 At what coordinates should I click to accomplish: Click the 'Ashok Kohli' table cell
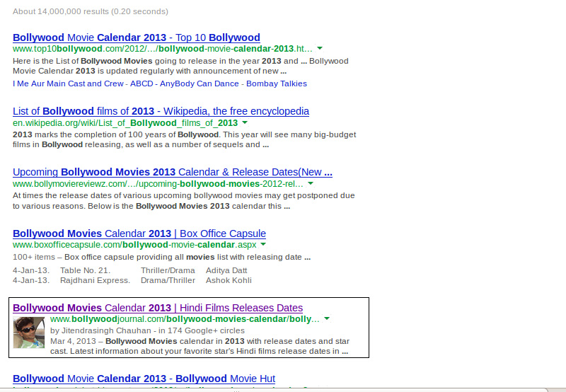tap(229, 280)
